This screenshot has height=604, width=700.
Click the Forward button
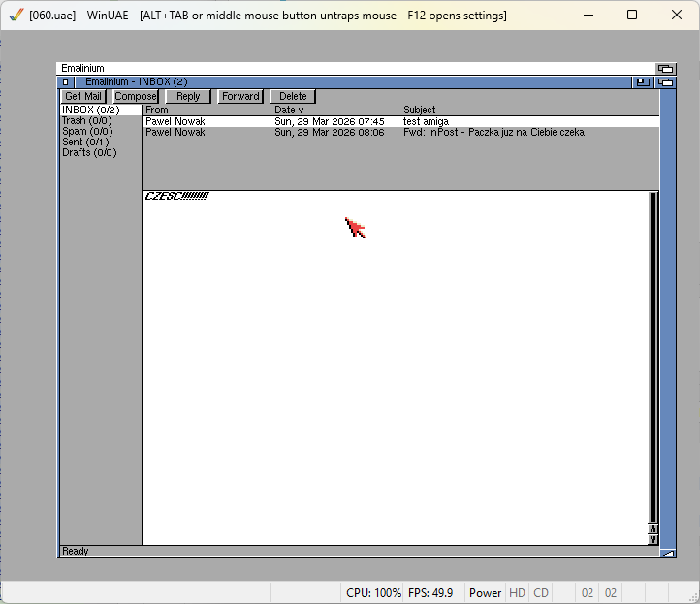coord(240,96)
